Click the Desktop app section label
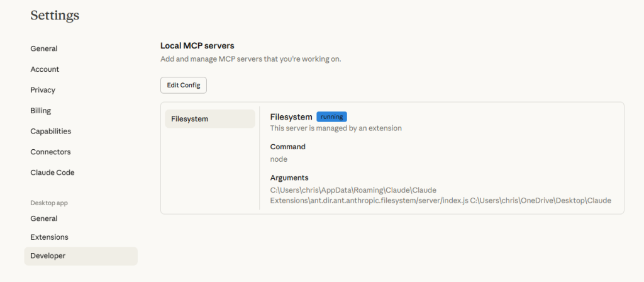The width and height of the screenshot is (644, 282). pos(49,203)
